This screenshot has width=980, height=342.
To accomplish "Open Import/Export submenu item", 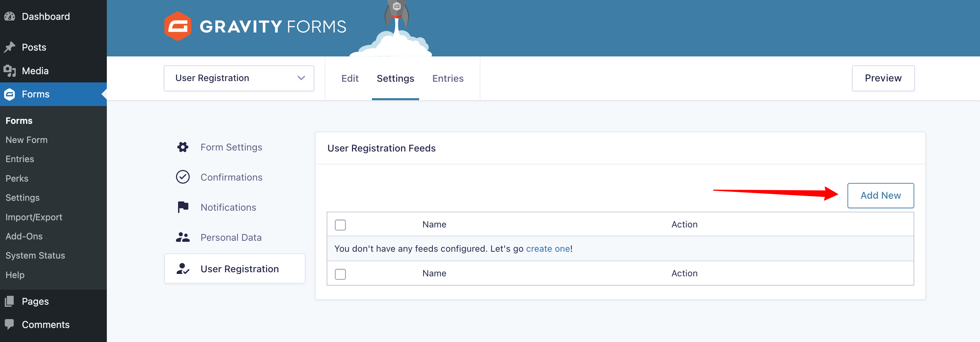I will click(34, 217).
